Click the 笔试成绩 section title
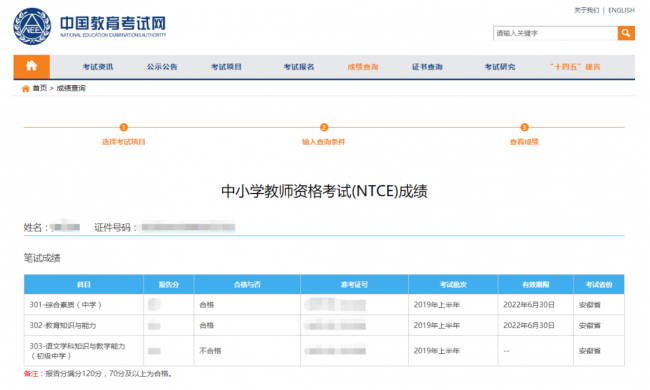 [x=42, y=258]
